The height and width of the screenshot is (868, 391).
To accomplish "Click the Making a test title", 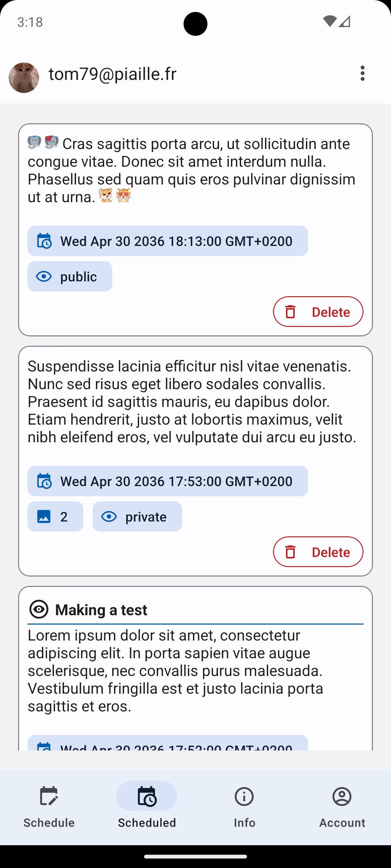I will click(101, 610).
